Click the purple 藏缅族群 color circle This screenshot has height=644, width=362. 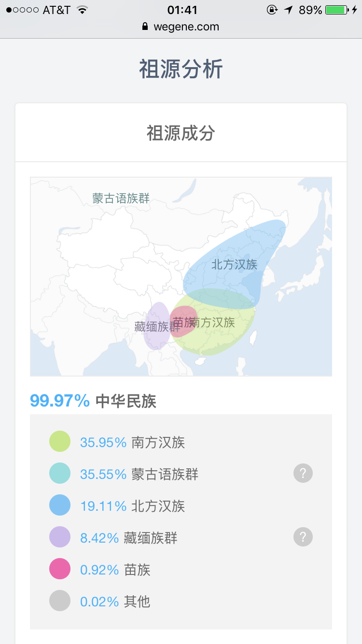(x=60, y=537)
